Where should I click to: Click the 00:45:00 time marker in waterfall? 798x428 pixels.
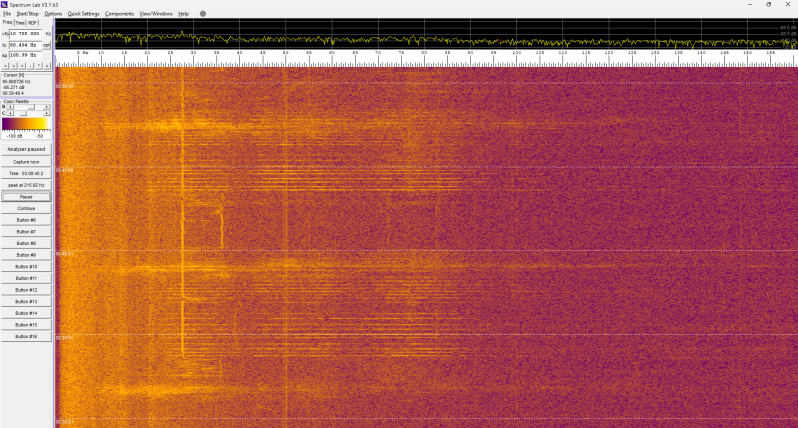tap(65, 170)
